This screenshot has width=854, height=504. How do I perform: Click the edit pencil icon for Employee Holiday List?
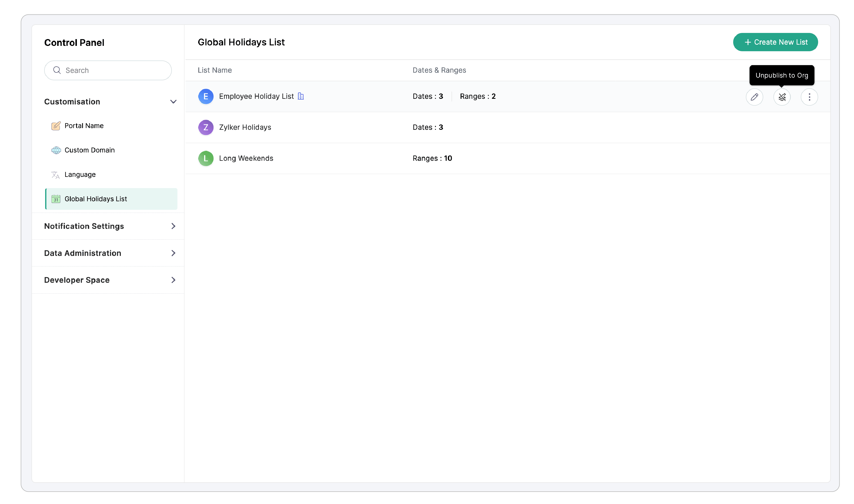[754, 97]
